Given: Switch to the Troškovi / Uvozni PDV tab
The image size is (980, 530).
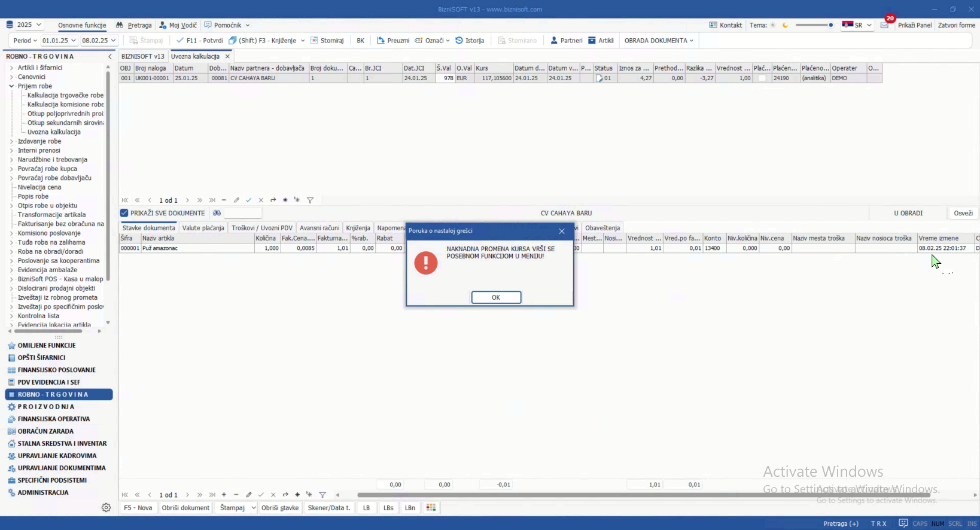Looking at the screenshot, I should (262, 228).
